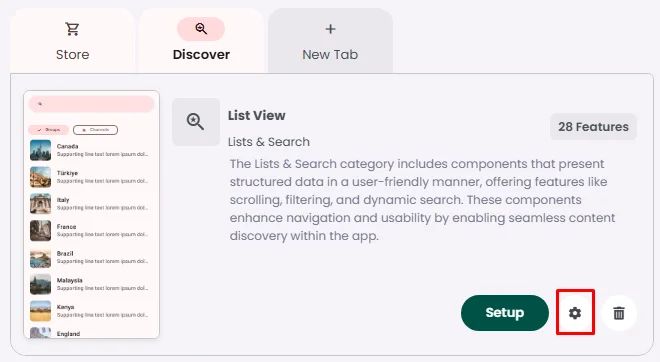Delete List View with trash icon
The height and width of the screenshot is (362, 660).
pyautogui.click(x=619, y=313)
